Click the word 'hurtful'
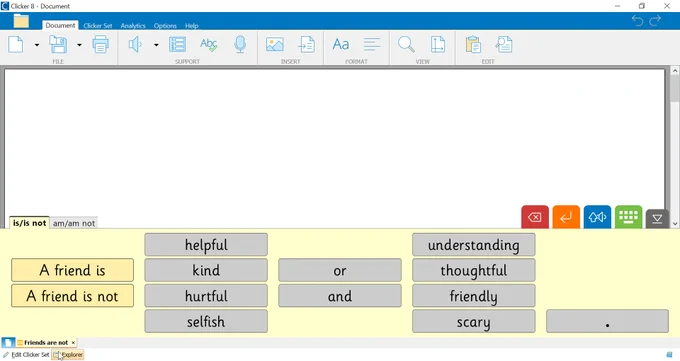This screenshot has height=361, width=680. click(206, 296)
